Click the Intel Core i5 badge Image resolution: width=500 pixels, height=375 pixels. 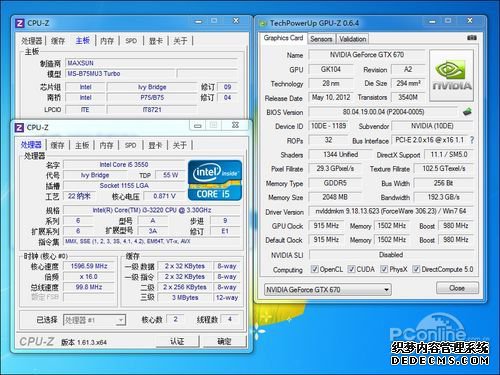tap(215, 180)
